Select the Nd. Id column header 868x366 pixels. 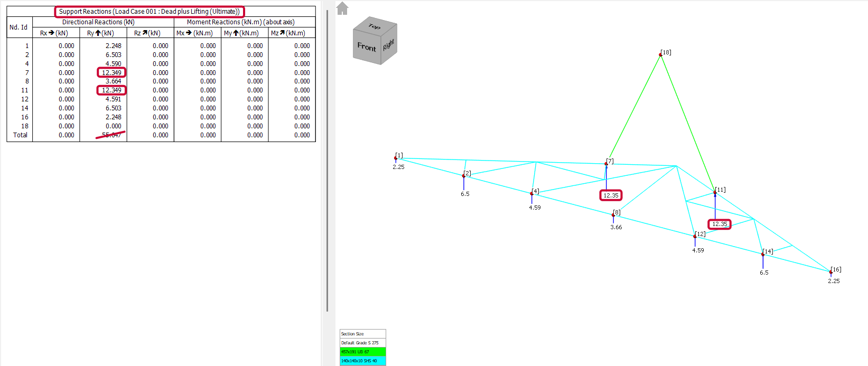[20, 27]
